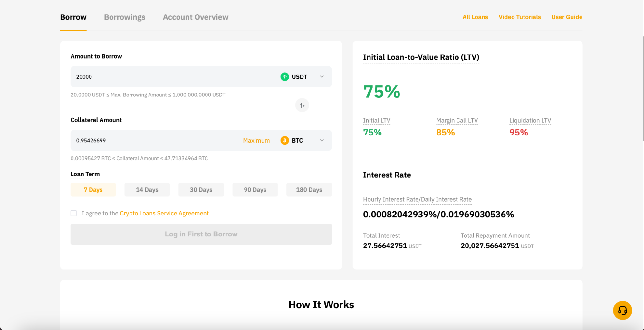Switch to the Borrowings tab
Image resolution: width=644 pixels, height=330 pixels.
pos(124,17)
